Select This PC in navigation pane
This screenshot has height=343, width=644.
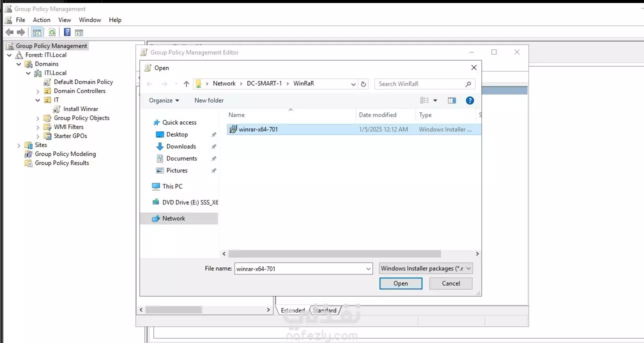point(172,186)
